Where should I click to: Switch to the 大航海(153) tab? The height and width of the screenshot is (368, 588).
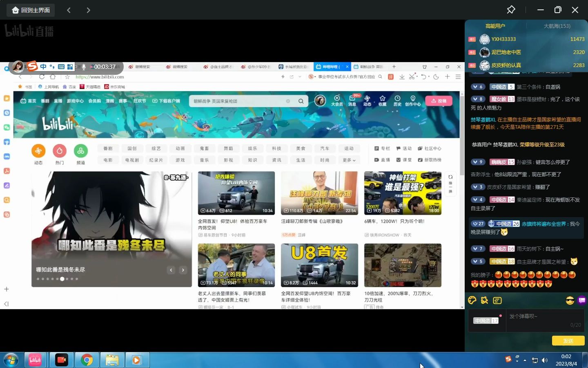coord(557,26)
